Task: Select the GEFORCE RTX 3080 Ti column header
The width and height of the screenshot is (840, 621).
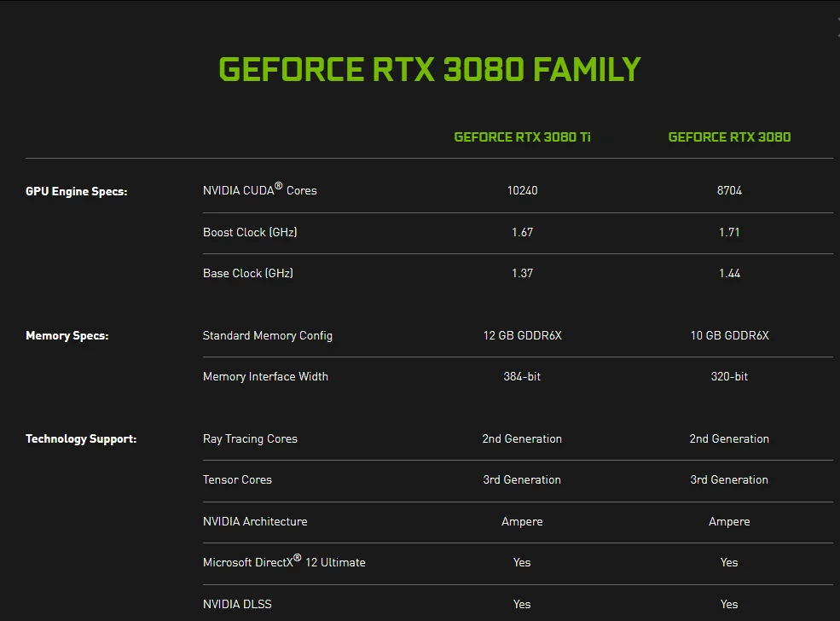Action: [522, 136]
